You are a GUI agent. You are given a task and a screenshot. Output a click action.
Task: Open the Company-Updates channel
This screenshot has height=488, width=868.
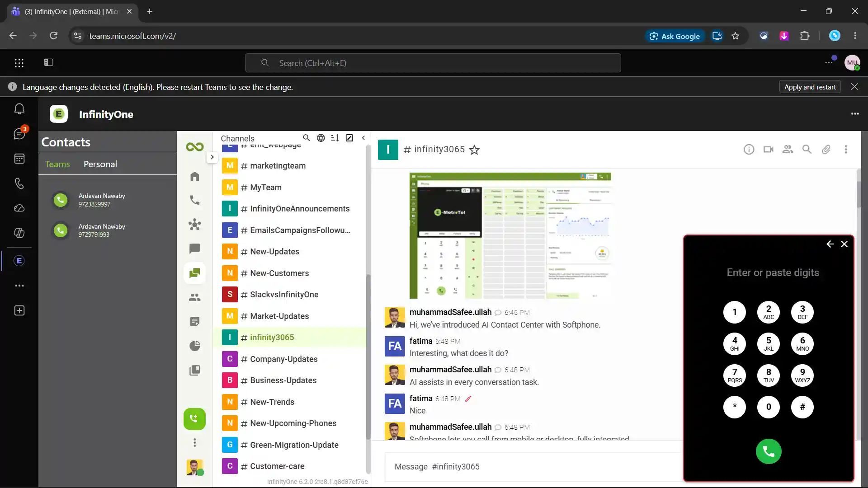pyautogui.click(x=289, y=359)
